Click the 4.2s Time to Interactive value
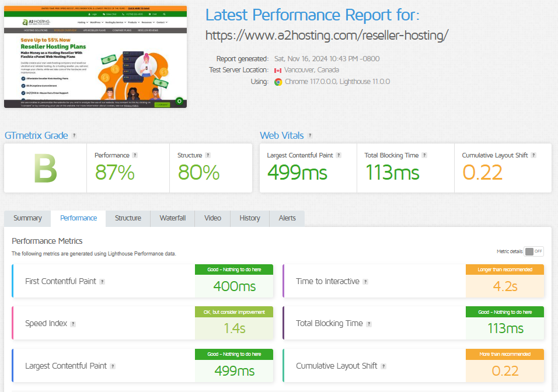 [x=505, y=286]
